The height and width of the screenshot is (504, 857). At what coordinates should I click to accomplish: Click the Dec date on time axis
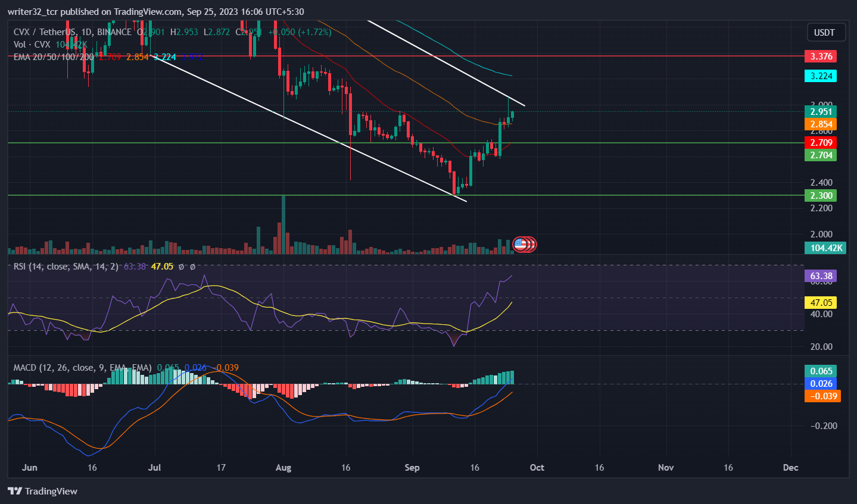point(791,468)
